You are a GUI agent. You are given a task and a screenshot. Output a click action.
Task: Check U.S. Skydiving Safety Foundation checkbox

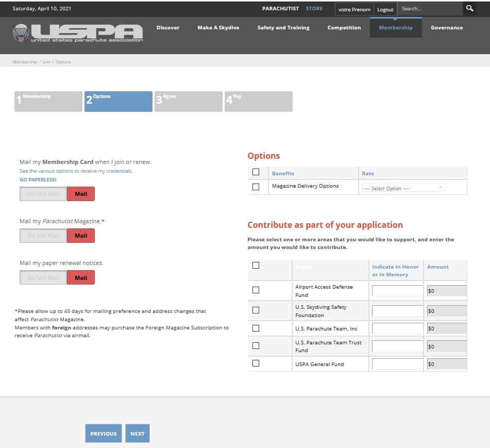256,310
